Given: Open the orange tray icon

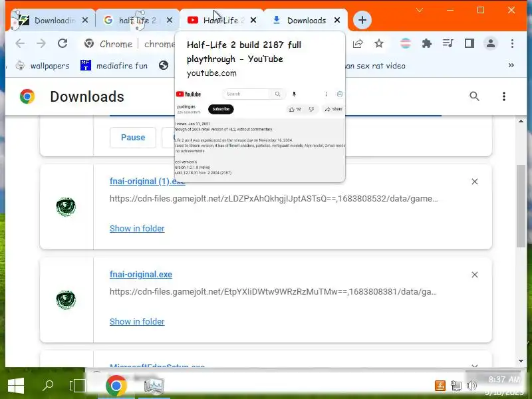Looking at the screenshot, I should click(440, 386).
